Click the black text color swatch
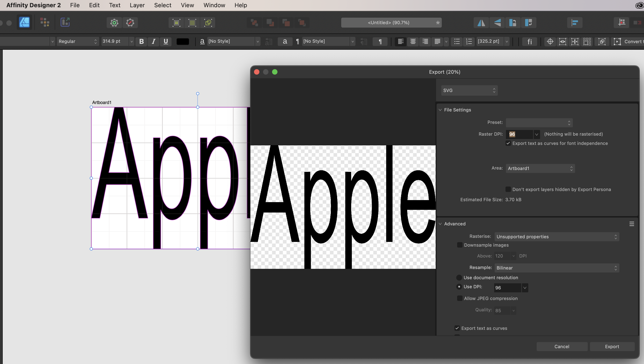 183,42
